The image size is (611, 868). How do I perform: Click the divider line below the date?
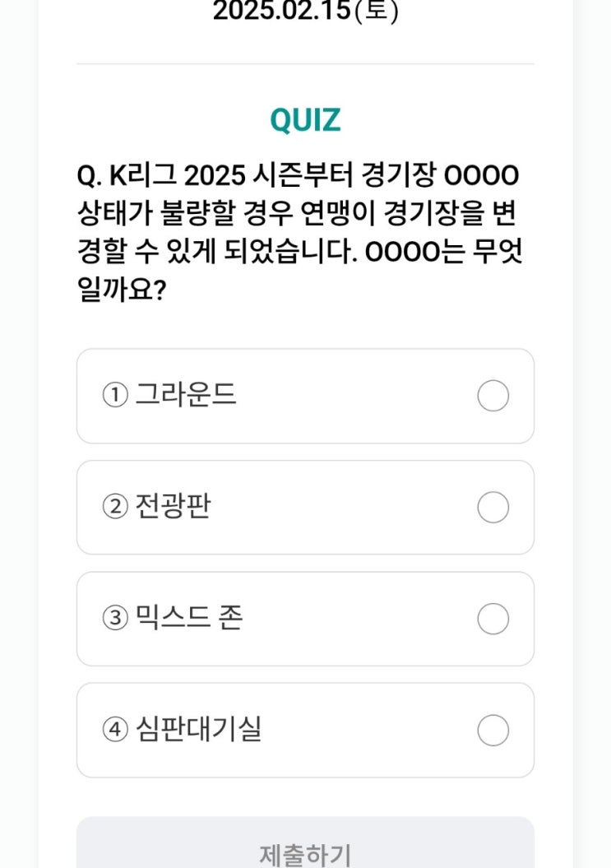[x=306, y=63]
